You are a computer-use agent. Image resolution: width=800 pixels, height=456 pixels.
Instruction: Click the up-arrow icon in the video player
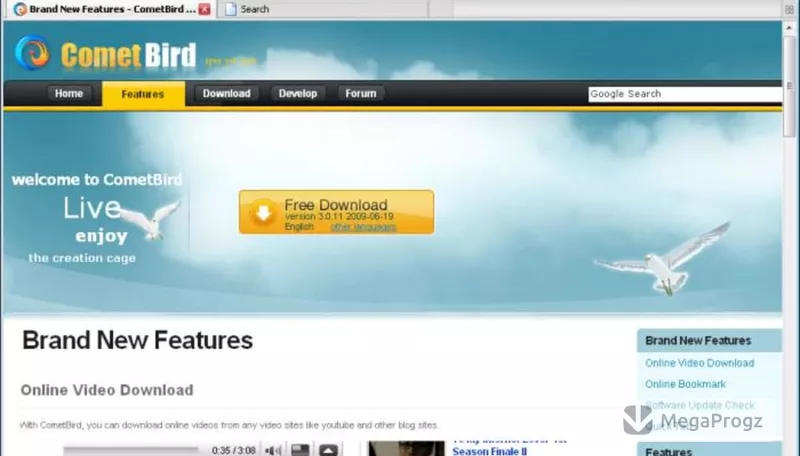[x=328, y=450]
